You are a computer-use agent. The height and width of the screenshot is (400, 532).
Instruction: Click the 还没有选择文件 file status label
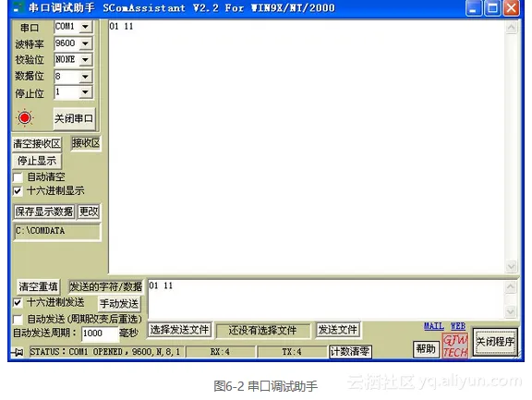point(262,331)
